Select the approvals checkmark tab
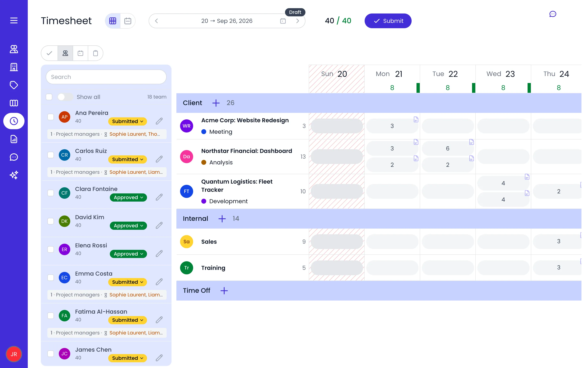Screen dimensions: 588x368 50,53
